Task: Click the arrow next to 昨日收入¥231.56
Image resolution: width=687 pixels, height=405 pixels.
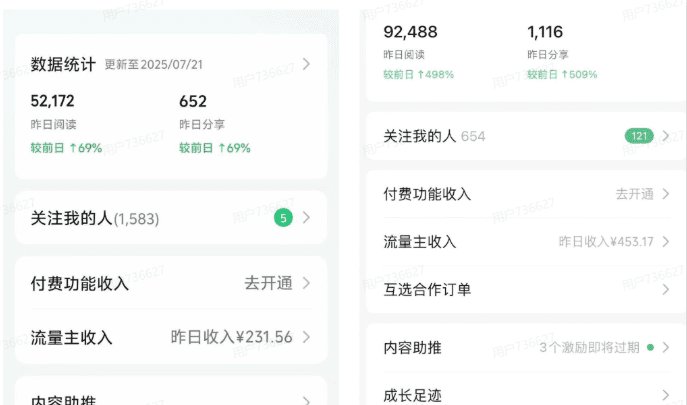Action: (306, 338)
